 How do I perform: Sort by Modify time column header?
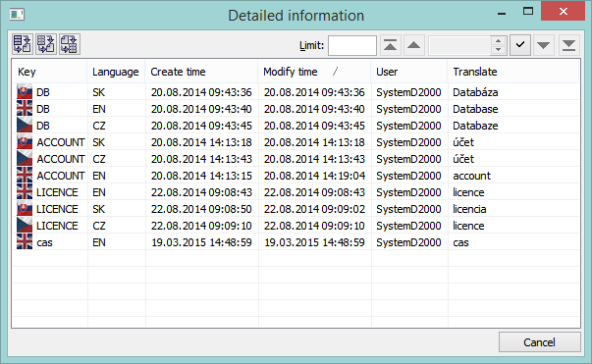(314, 72)
